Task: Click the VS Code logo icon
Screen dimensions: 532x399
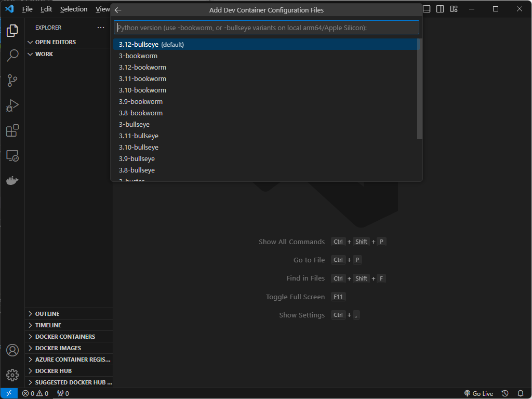Action: click(x=9, y=9)
